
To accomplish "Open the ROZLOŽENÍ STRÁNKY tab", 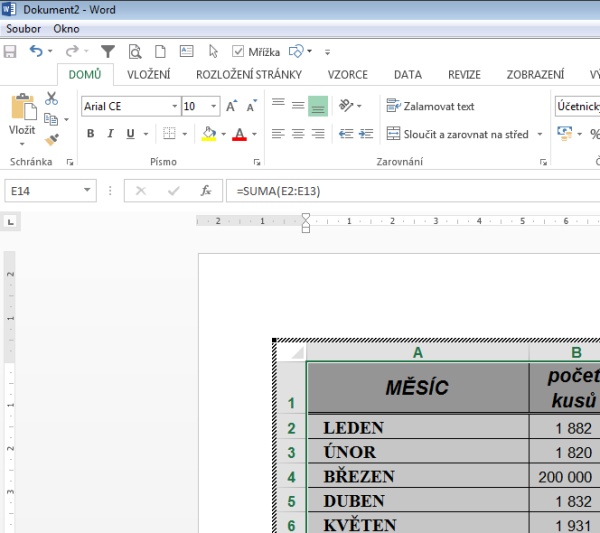I will pyautogui.click(x=249, y=74).
